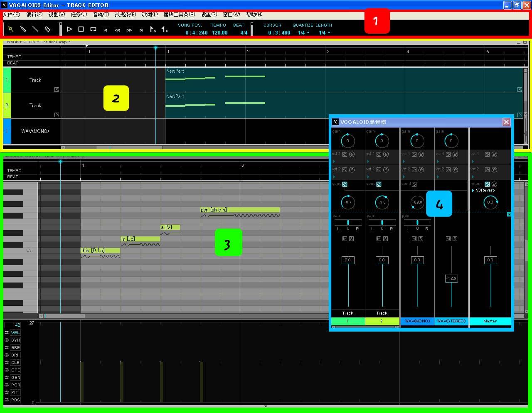The width and height of the screenshot is (532, 413).
Task: Toggle the eye icon beside BRE
Action: click(x=7, y=348)
